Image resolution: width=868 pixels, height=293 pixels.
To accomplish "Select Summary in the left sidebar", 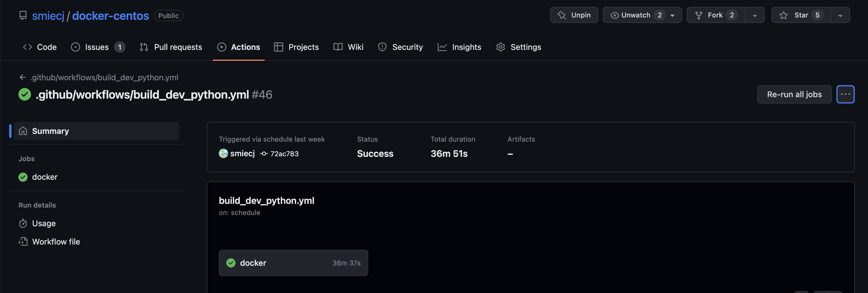I will tap(51, 131).
